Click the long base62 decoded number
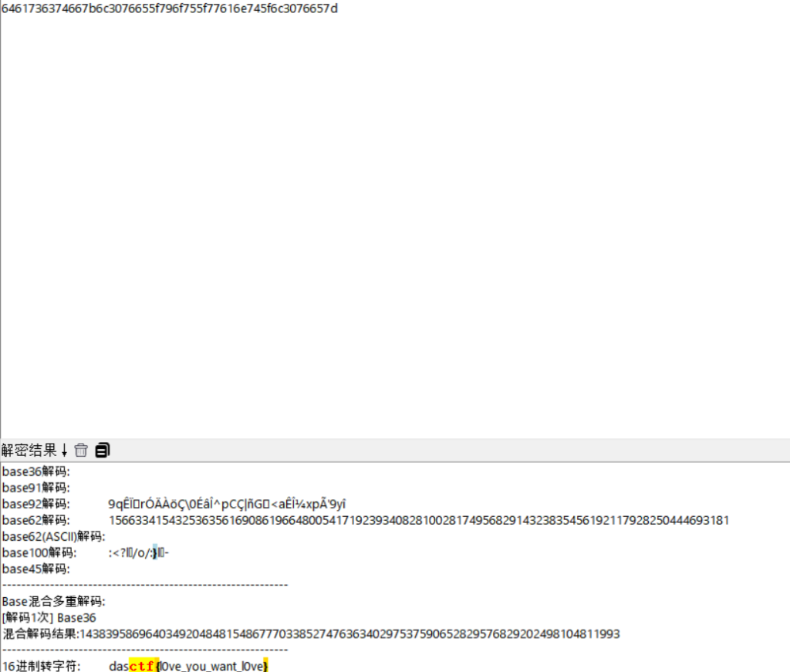 [x=418, y=520]
